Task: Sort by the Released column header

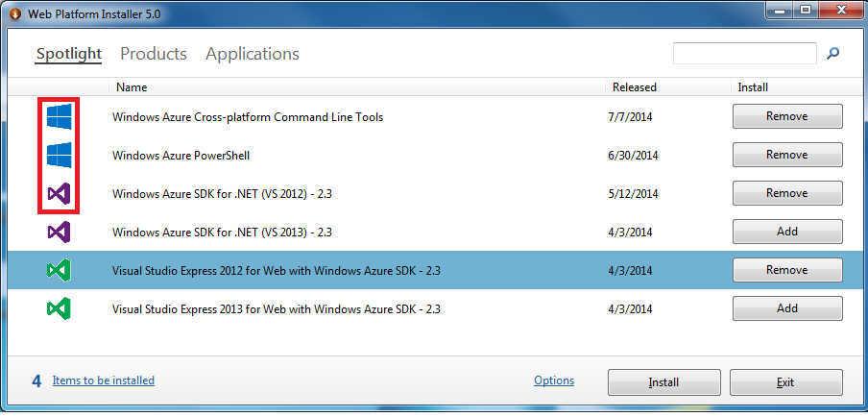Action: click(x=669, y=86)
